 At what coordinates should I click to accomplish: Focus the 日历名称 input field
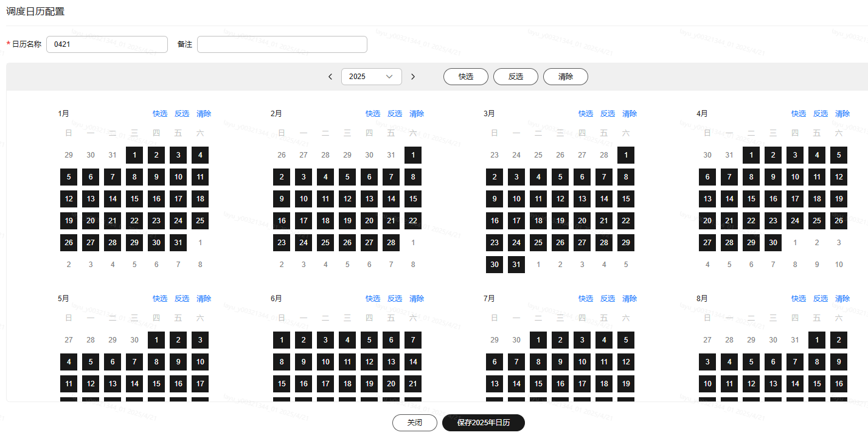pos(107,44)
